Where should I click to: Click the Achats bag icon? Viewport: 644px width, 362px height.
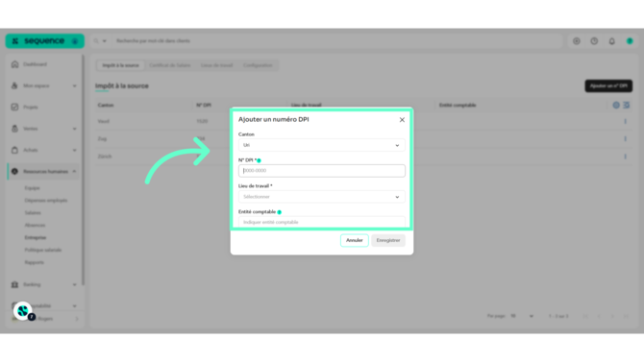tap(14, 150)
